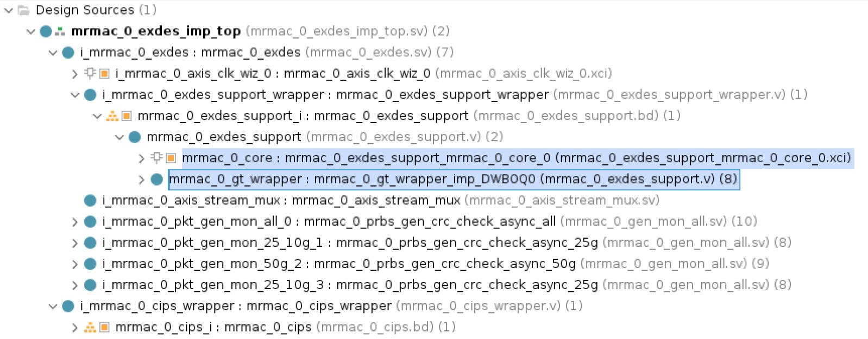Collapse the Design Sources folder

(8, 10)
